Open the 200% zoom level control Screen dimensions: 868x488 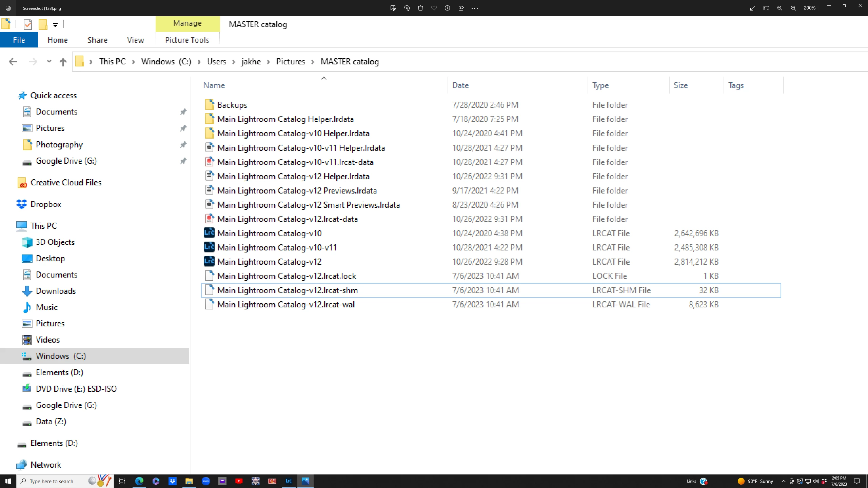(x=809, y=8)
